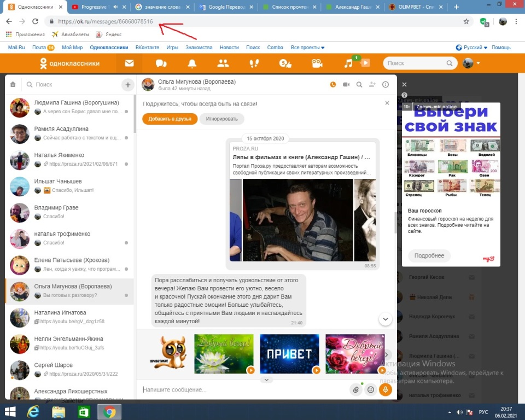Close the friendship suggestion banner

pyautogui.click(x=387, y=103)
